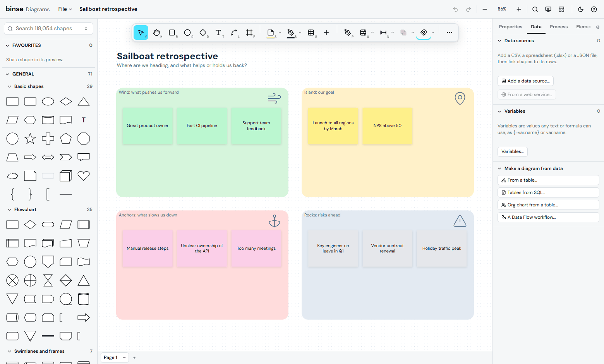
Task: Collapse the Flowchart section
Action: 10,209
